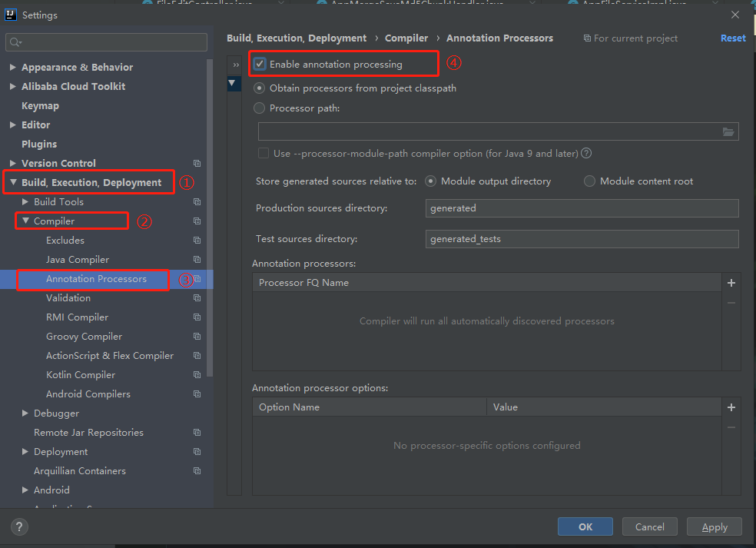
Task: Remove option using minus icon beside Option Name table
Action: tap(731, 427)
